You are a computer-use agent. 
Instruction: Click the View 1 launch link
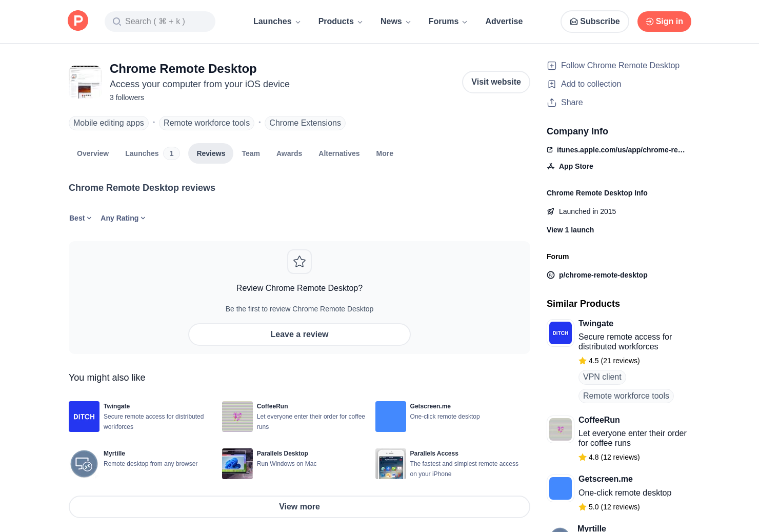coord(570,230)
